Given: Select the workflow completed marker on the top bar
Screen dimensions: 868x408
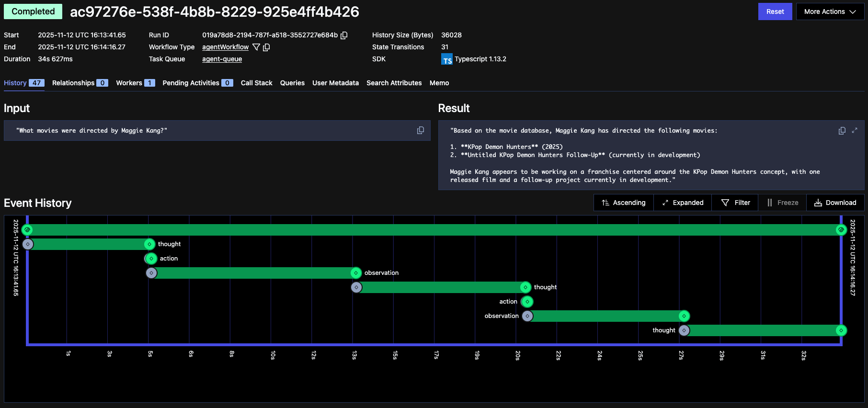Looking at the screenshot, I should (x=841, y=230).
